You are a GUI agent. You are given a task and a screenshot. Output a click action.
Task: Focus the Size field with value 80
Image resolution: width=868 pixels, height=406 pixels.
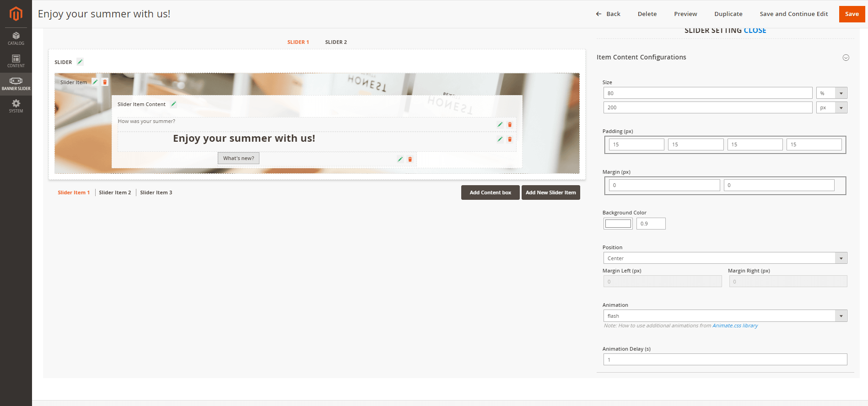coord(708,93)
